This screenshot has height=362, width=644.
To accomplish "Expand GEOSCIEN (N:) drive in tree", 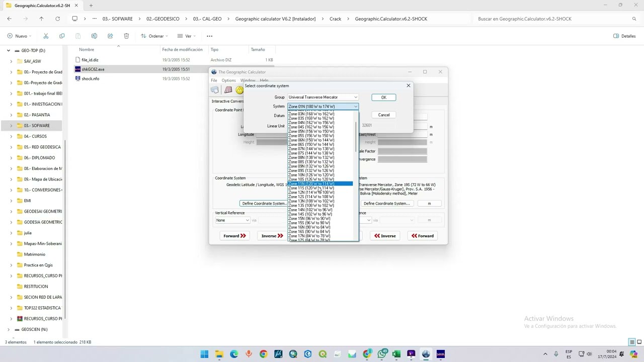I will pos(9,330).
